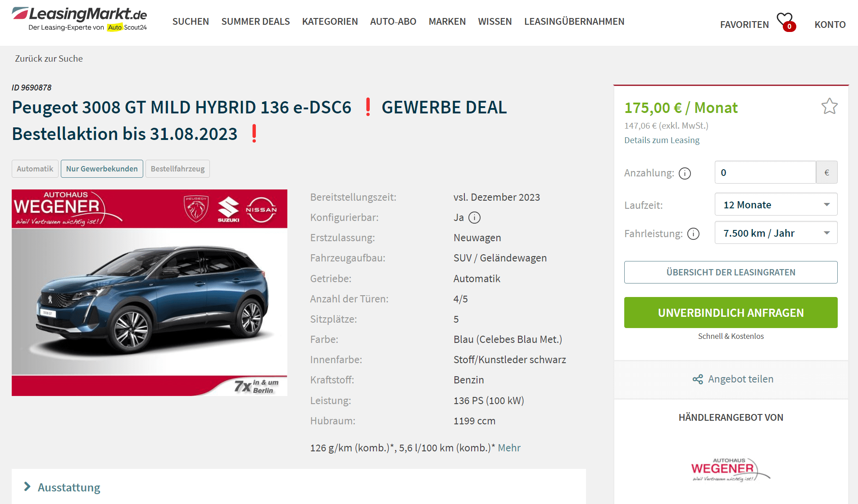Click the Autohaus Wegener dealer logo
858x504 pixels.
[731, 470]
